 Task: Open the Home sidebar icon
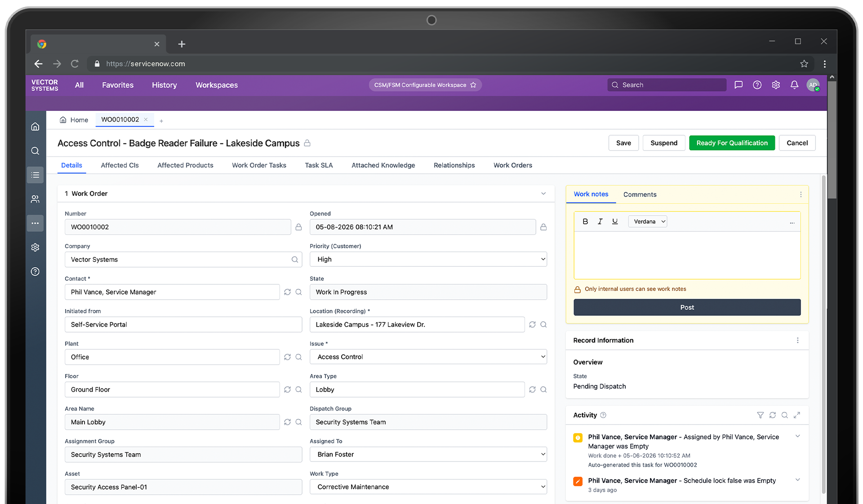35,127
